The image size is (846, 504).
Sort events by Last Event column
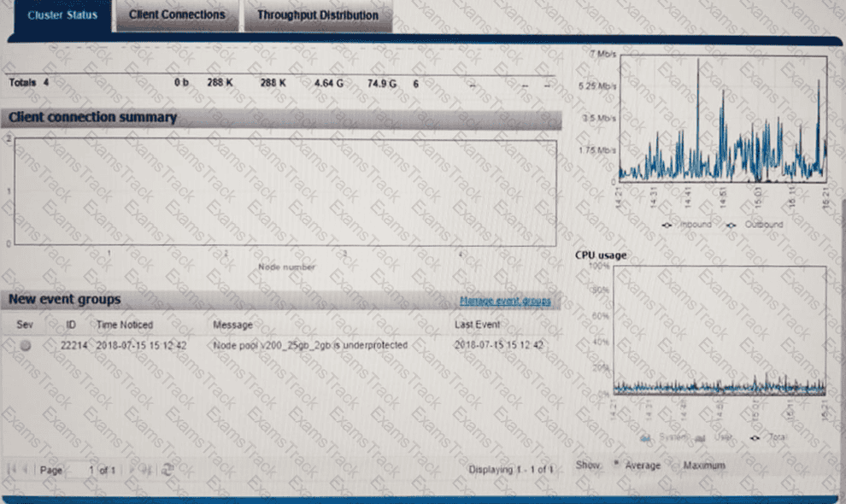478,325
